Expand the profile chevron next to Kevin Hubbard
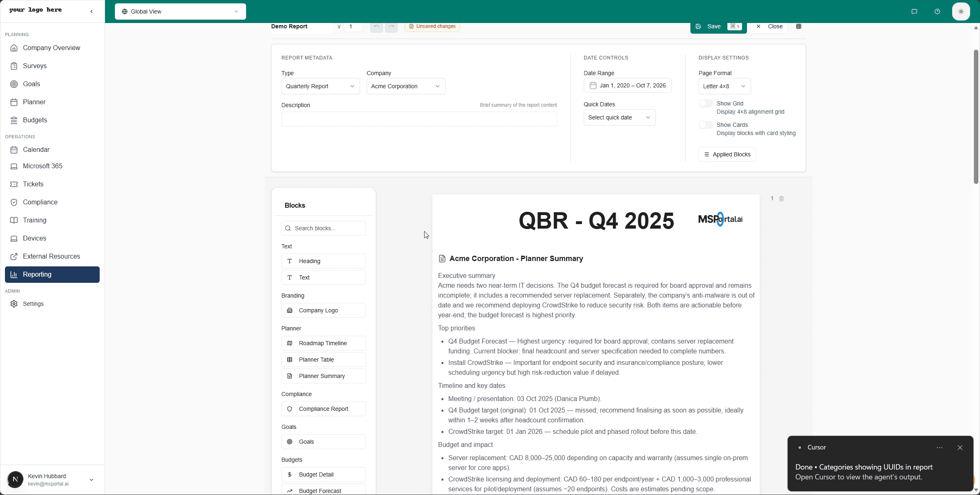The image size is (980, 495). point(91,480)
